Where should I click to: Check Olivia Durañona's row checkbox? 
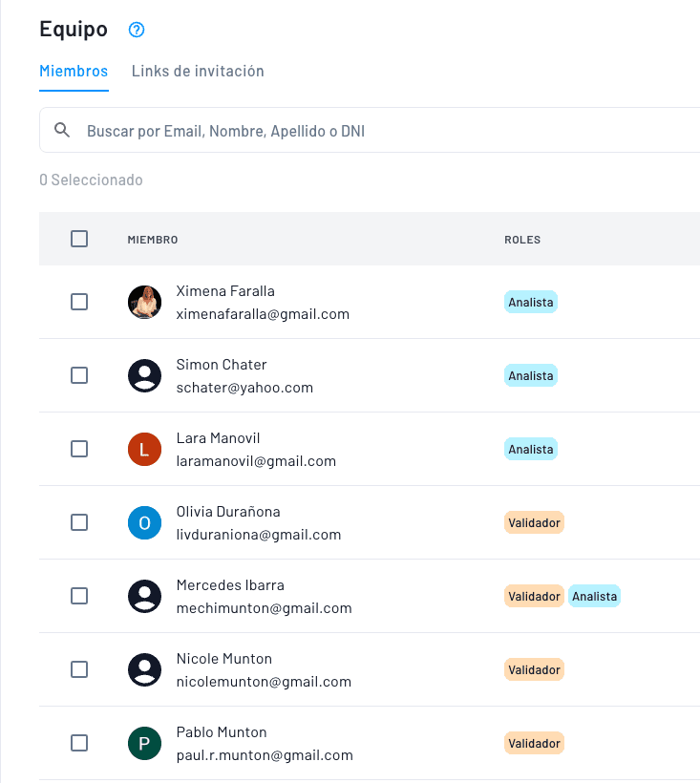[79, 522]
